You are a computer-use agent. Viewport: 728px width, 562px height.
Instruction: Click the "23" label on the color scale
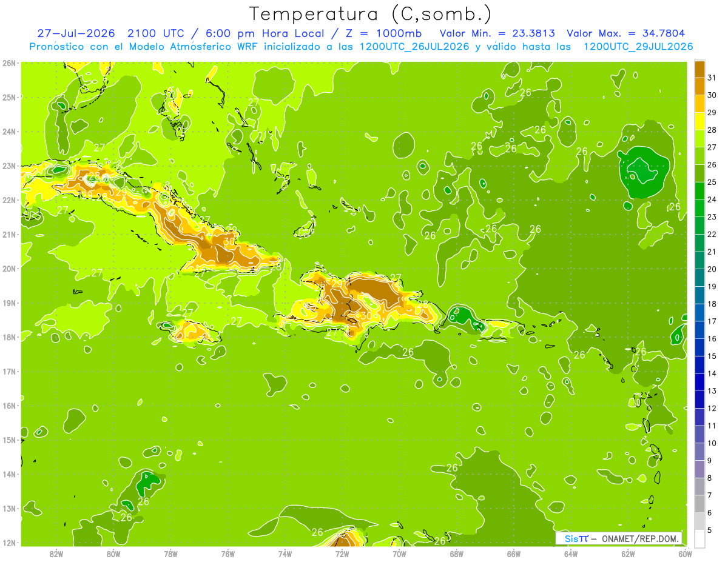712,217
